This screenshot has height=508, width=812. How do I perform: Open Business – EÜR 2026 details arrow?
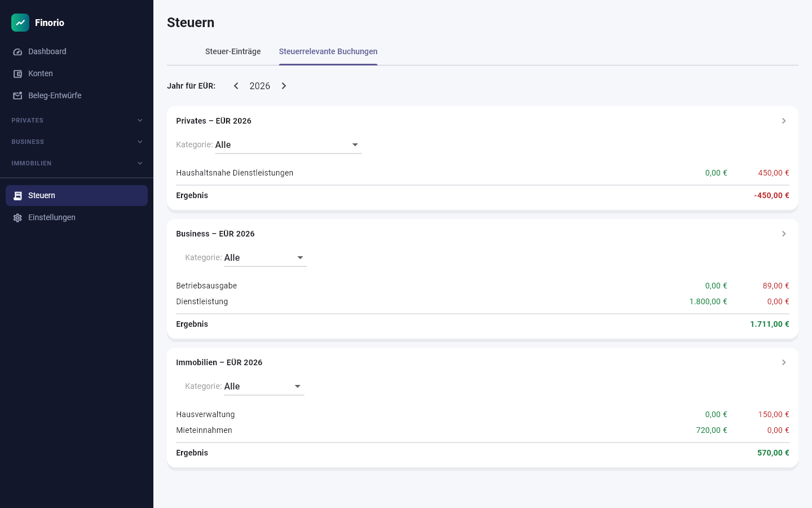pos(784,234)
